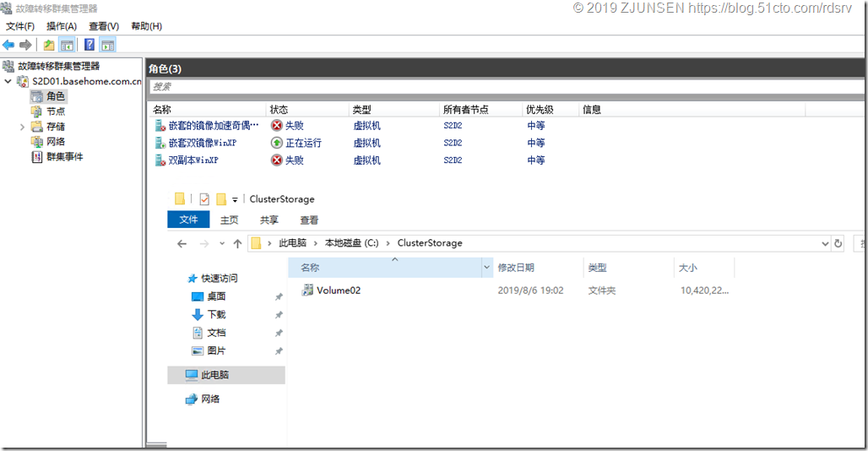This screenshot has width=868, height=451.
Task: Click the VM icon beside 嵌套双镜像WinXP
Action: (x=160, y=143)
